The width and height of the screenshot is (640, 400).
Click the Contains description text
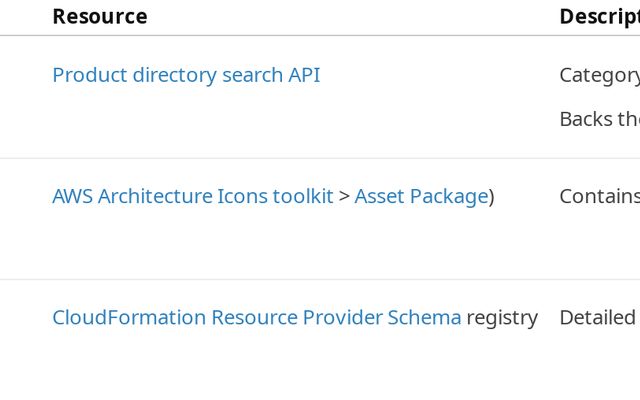[599, 196]
